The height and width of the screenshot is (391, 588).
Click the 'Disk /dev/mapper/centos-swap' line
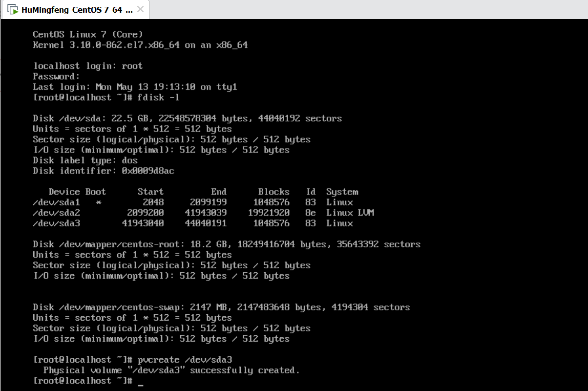(221, 307)
